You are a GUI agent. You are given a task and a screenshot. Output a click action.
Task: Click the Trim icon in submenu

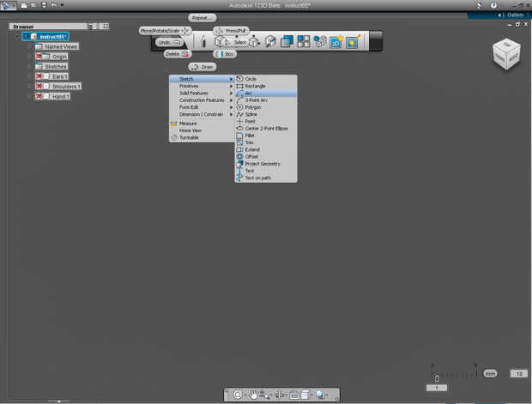[x=240, y=142]
